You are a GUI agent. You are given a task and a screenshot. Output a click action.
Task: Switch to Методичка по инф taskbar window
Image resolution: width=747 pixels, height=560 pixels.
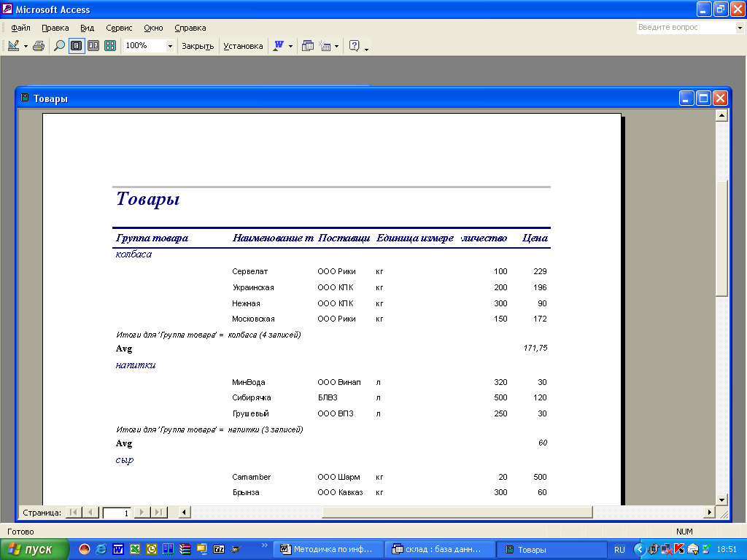click(x=330, y=549)
